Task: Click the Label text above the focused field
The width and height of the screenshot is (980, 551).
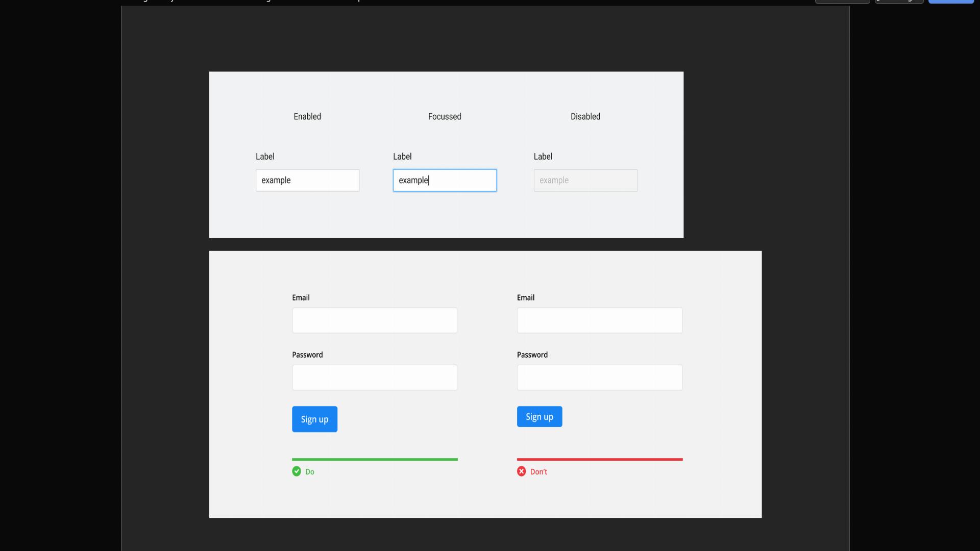Action: [402, 157]
